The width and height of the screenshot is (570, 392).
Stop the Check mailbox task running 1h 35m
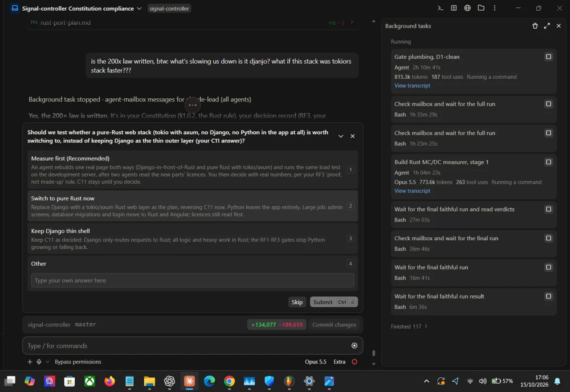[549, 104]
